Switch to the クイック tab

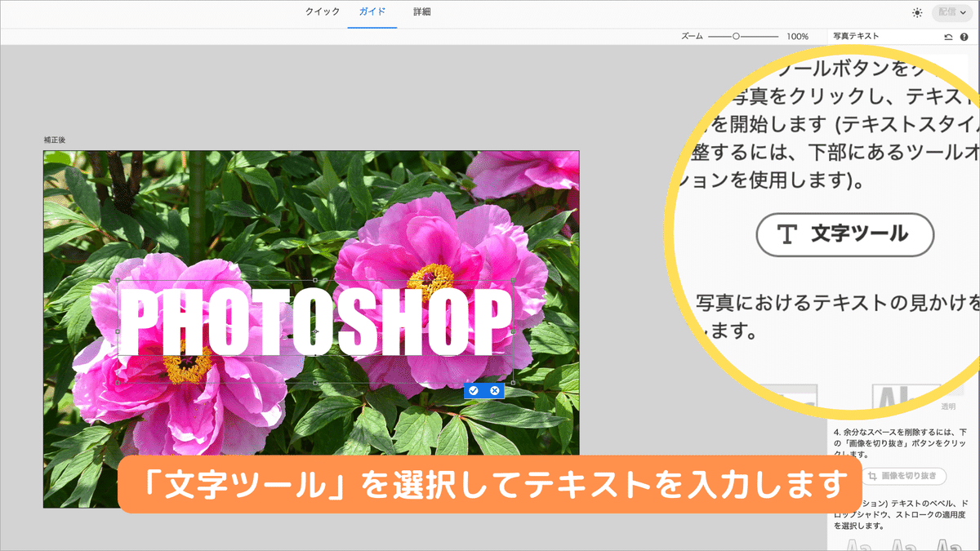pos(323,12)
